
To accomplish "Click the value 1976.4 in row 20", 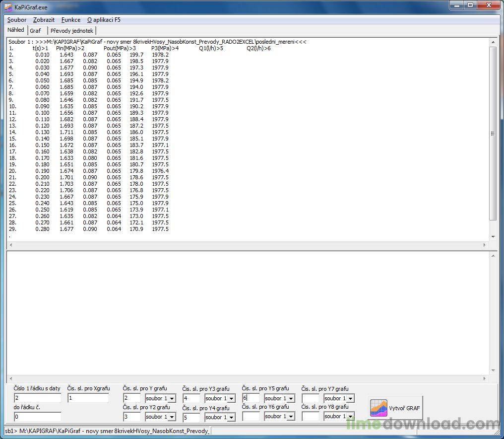I will [x=160, y=171].
